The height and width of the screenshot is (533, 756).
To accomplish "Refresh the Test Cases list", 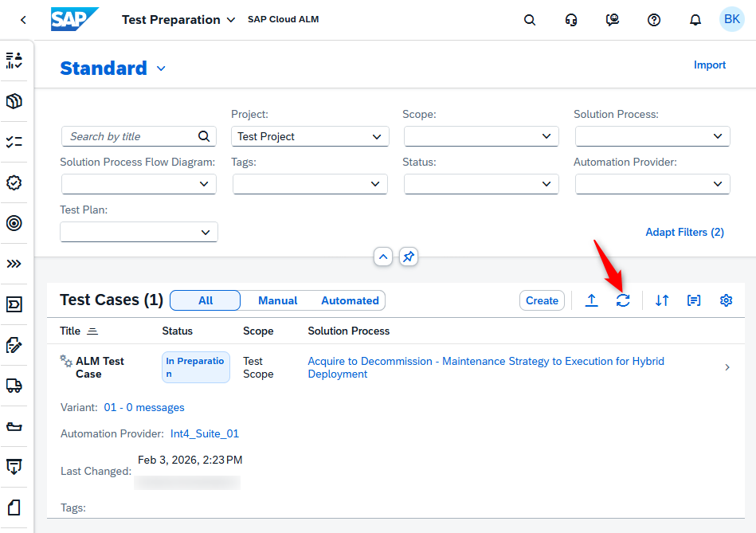I will (623, 300).
